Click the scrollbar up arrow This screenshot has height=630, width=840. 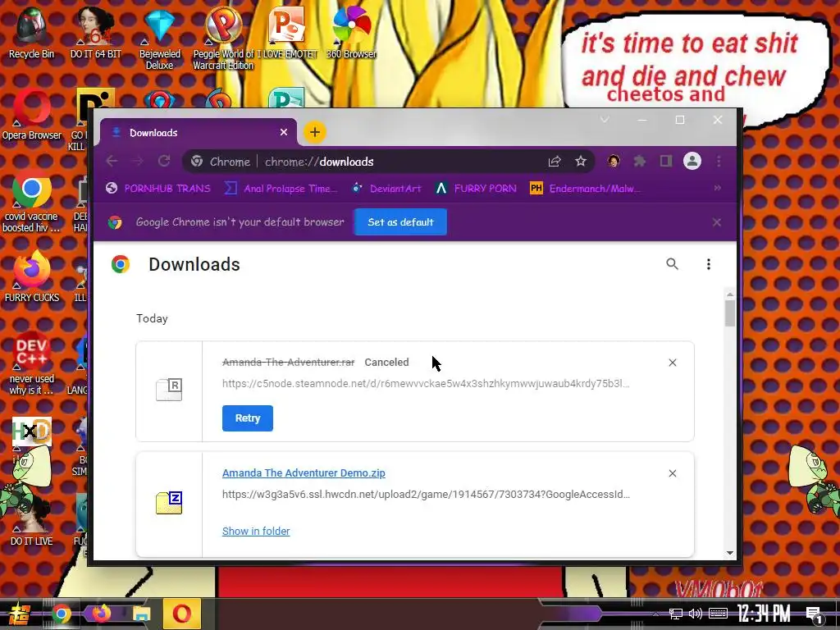(729, 294)
